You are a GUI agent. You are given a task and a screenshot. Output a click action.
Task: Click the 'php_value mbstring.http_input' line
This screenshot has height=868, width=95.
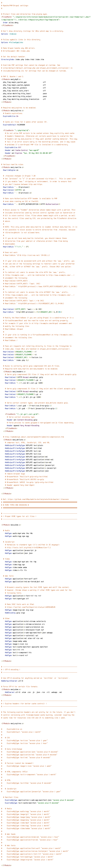pyautogui.click(x=25, y=93)
